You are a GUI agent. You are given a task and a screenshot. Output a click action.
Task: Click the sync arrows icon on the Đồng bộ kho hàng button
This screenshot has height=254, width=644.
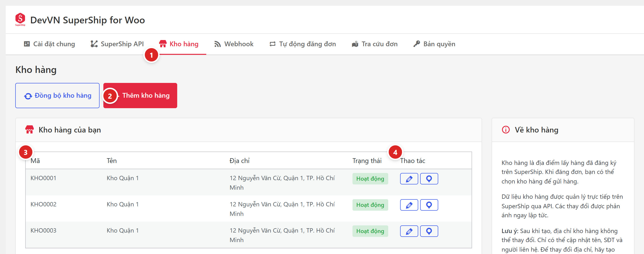[28, 96]
